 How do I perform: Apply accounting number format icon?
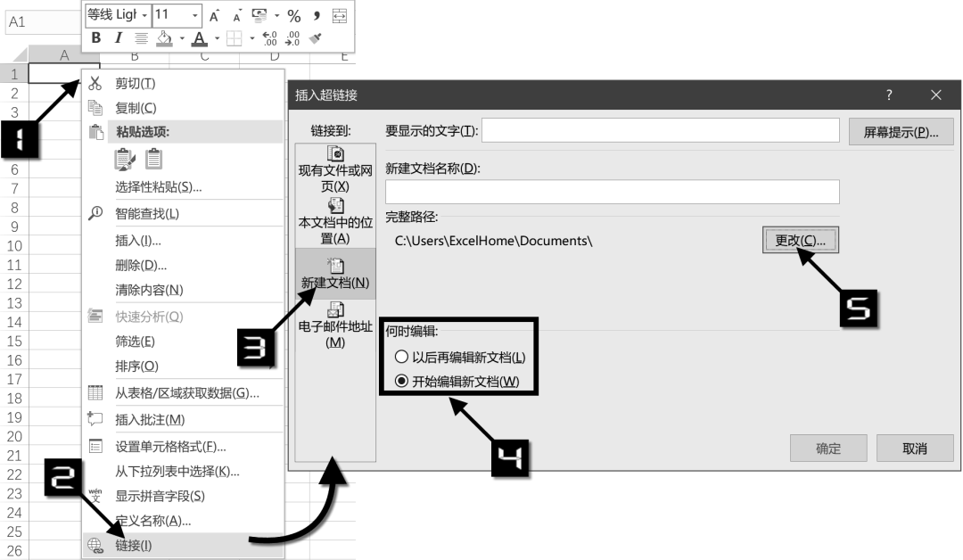tap(259, 15)
